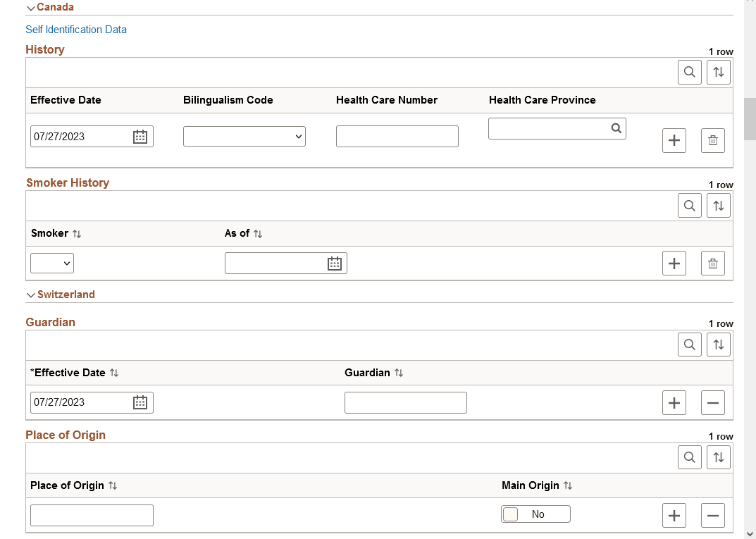Image resolution: width=756 pixels, height=539 pixels.
Task: Add a new row to the History grid
Action: 674,140
